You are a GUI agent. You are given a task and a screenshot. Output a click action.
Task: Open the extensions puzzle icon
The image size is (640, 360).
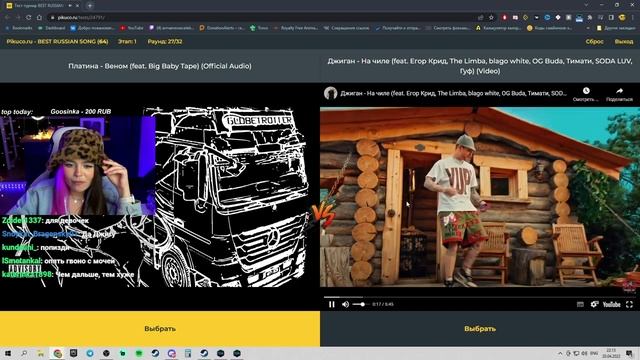click(590, 18)
